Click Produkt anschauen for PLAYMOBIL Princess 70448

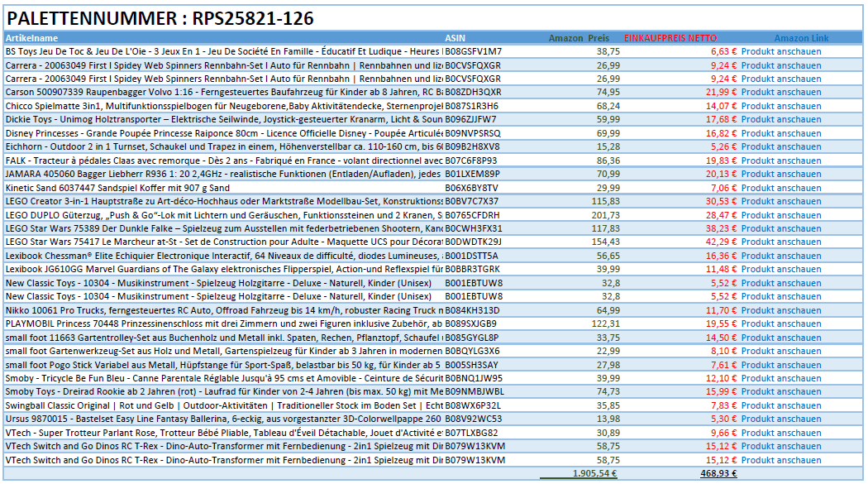780,323
